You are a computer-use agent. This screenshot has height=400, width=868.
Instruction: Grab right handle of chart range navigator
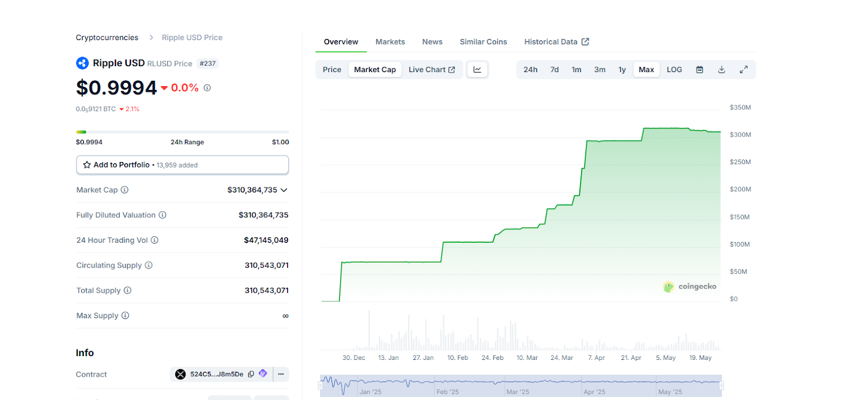722,385
